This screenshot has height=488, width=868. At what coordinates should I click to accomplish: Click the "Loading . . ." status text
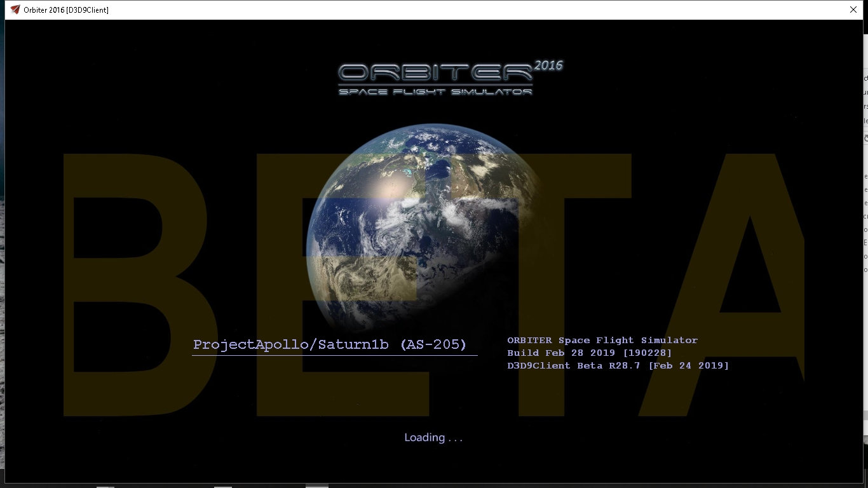433,437
